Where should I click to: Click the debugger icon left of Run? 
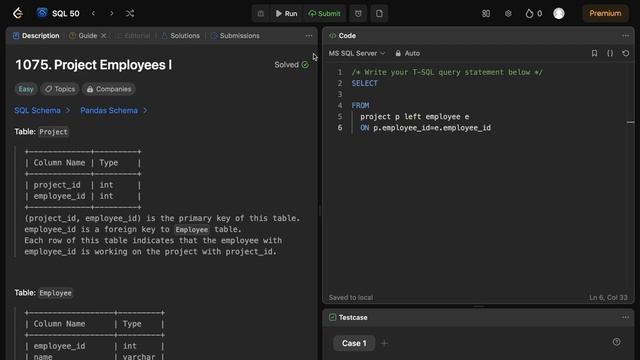tap(260, 13)
